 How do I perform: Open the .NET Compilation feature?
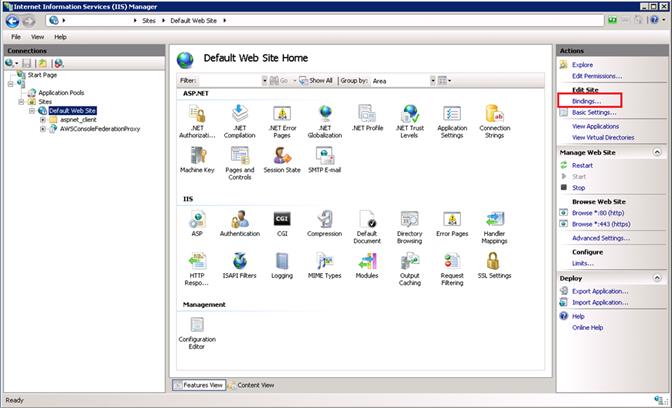pos(240,121)
